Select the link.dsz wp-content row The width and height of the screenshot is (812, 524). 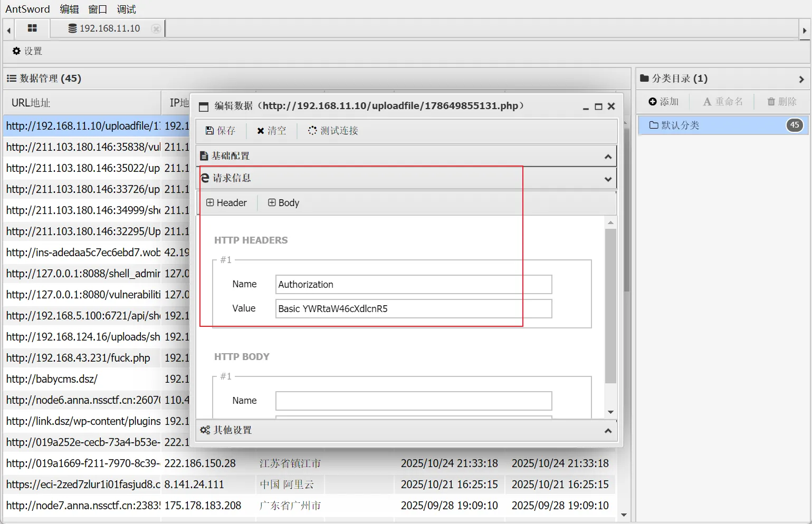tap(97, 421)
